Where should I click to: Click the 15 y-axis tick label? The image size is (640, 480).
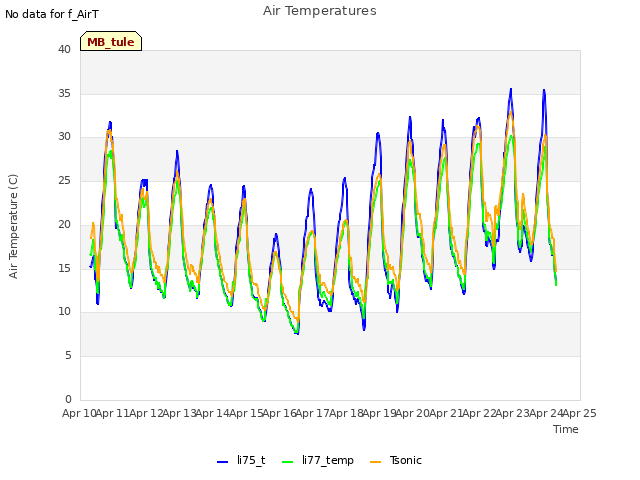tap(64, 268)
